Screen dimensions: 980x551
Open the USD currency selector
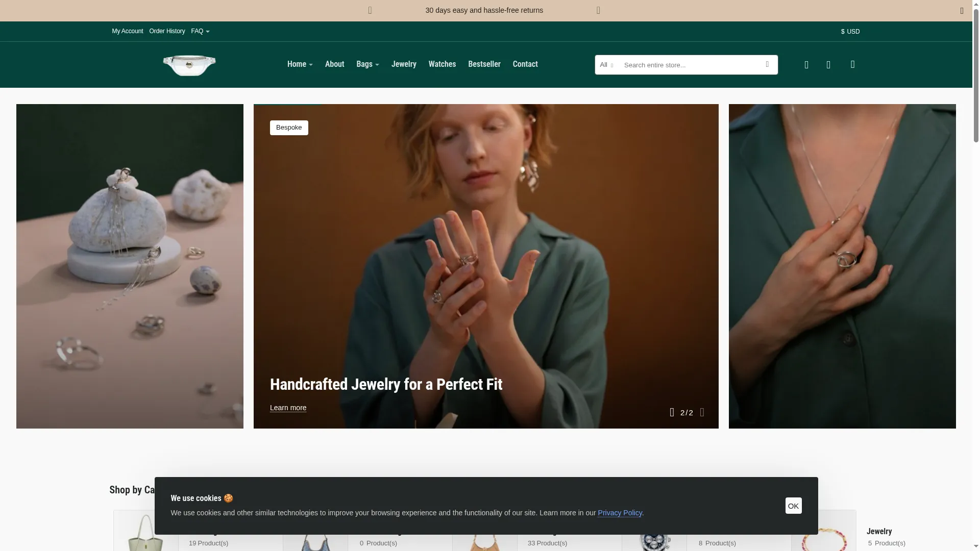[850, 32]
